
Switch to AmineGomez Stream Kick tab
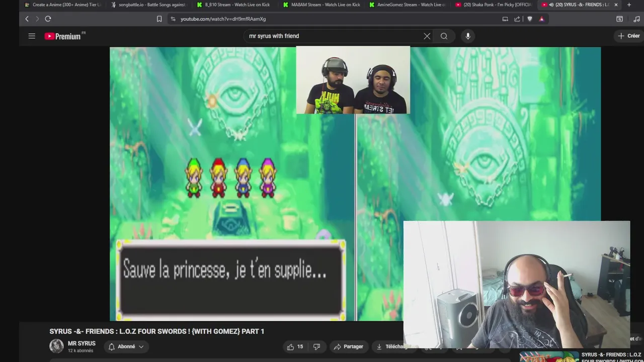click(x=407, y=5)
